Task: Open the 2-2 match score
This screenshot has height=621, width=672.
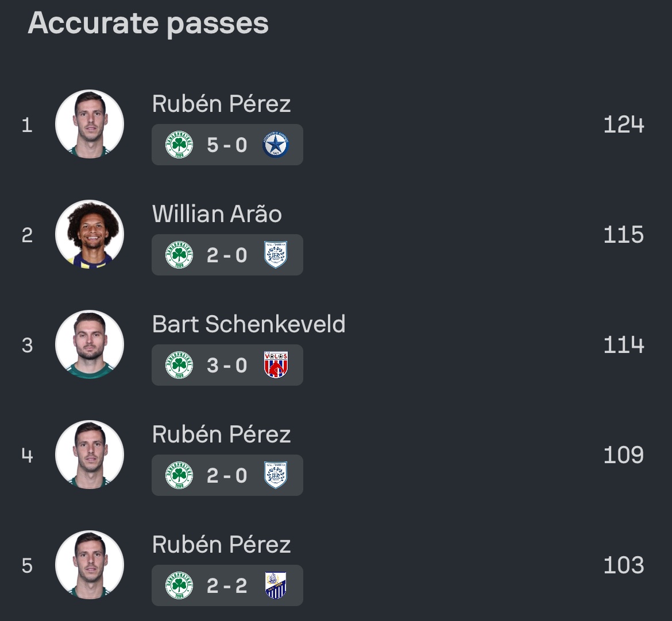Action: tap(227, 586)
